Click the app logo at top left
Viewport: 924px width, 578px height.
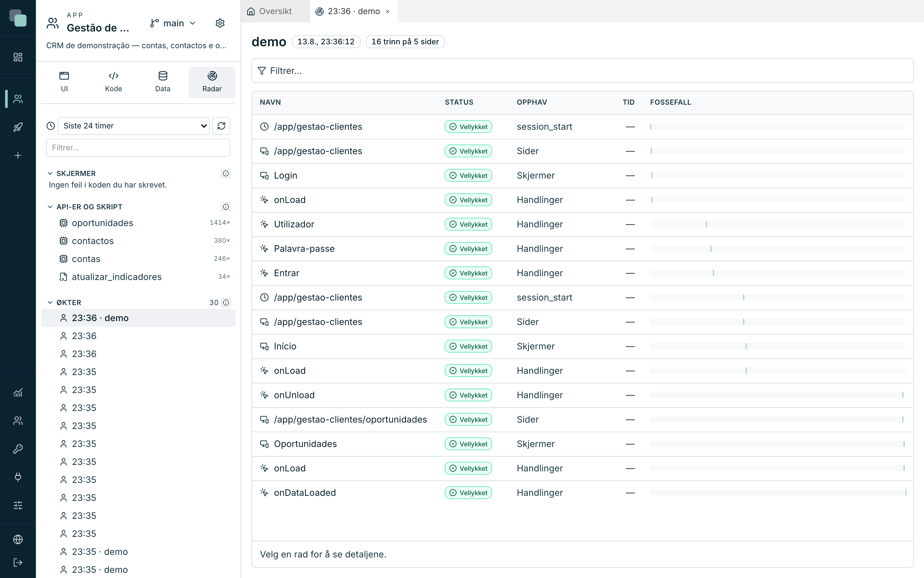[18, 18]
